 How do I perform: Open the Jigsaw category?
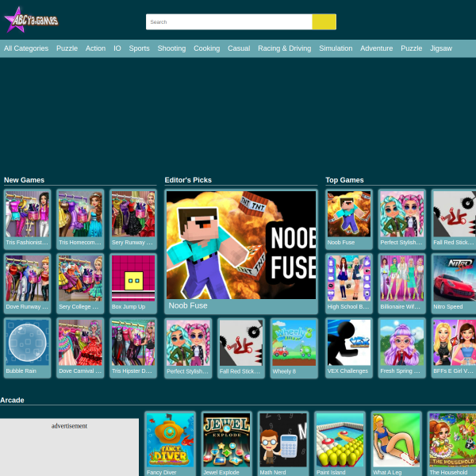441,48
